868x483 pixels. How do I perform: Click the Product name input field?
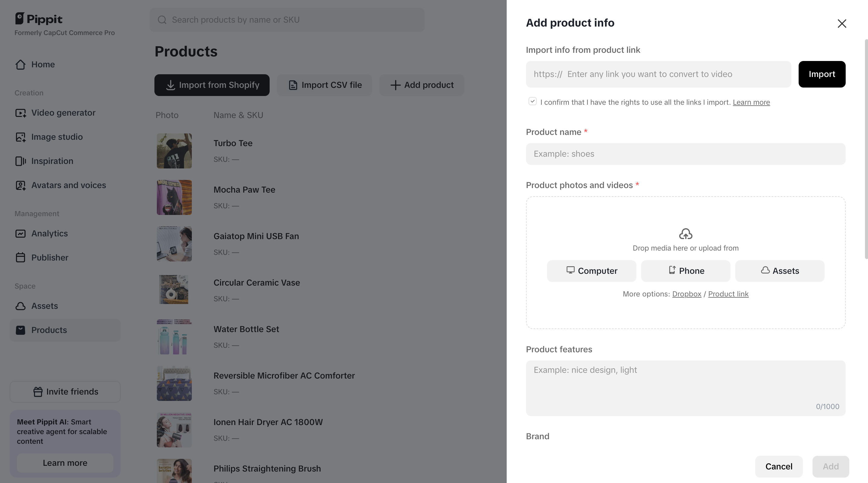[685, 154]
